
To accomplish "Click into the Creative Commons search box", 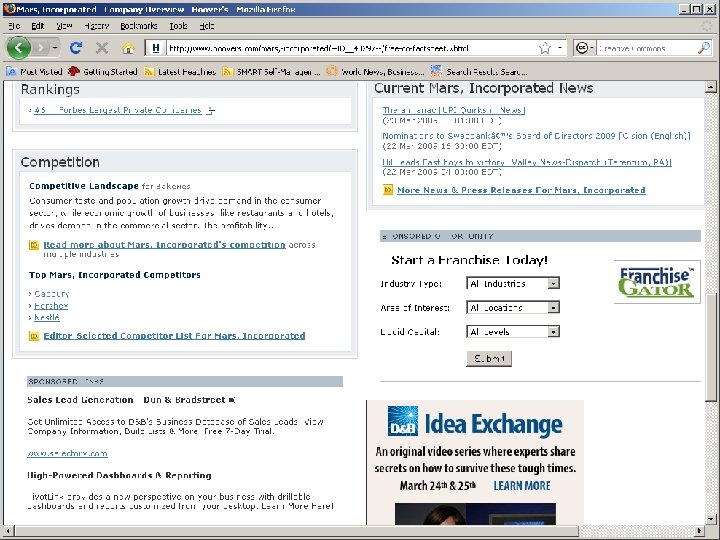I will [647, 48].
